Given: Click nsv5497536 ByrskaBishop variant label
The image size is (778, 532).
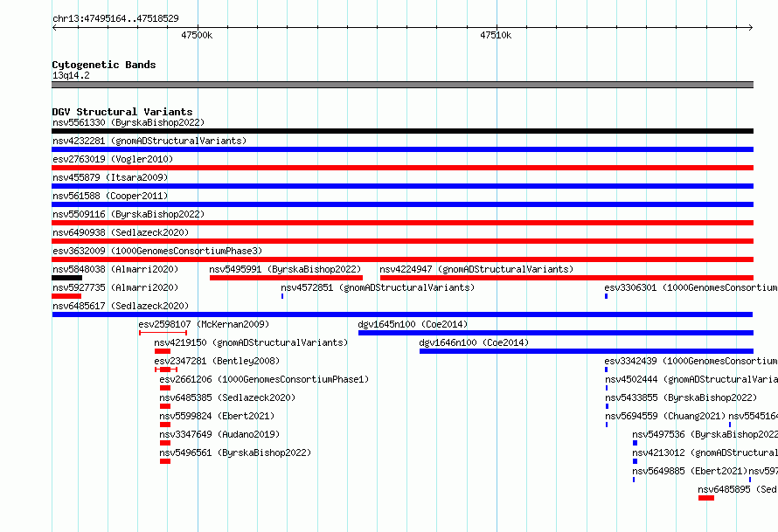Looking at the screenshot, I should [x=705, y=434].
